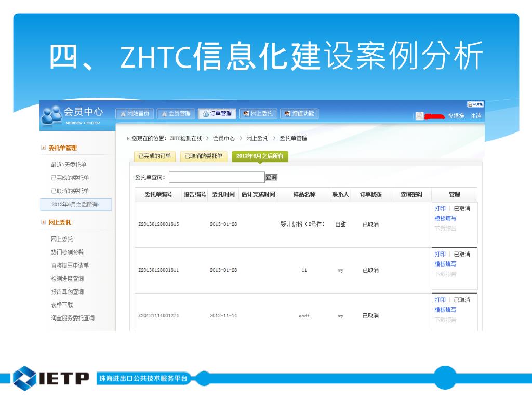
Task: Click the 查询密码 column header
Action: pyautogui.click(x=411, y=194)
